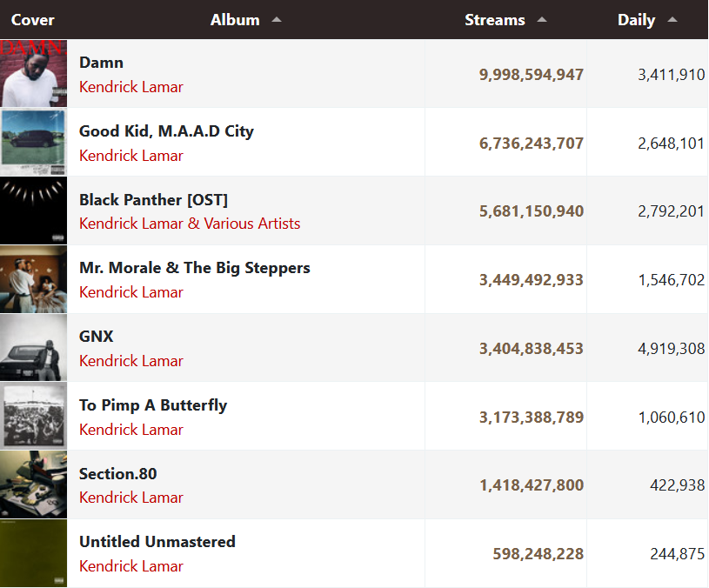Viewport: 709px width, 588px height.
Task: Open the Good Kid, M.A.A.D City cover
Action: point(33,142)
